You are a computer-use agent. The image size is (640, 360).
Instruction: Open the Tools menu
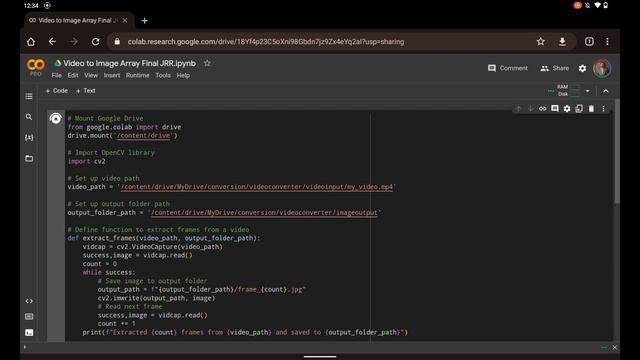pos(163,76)
